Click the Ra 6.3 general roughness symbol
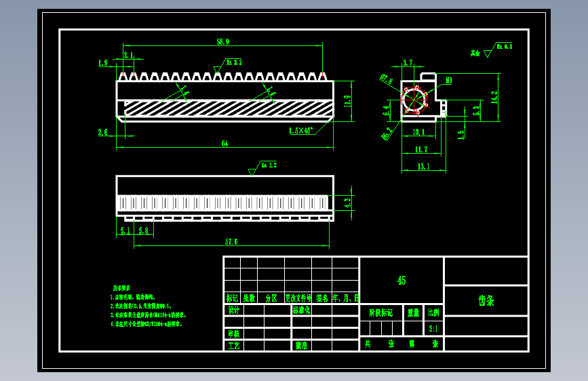 498,49
